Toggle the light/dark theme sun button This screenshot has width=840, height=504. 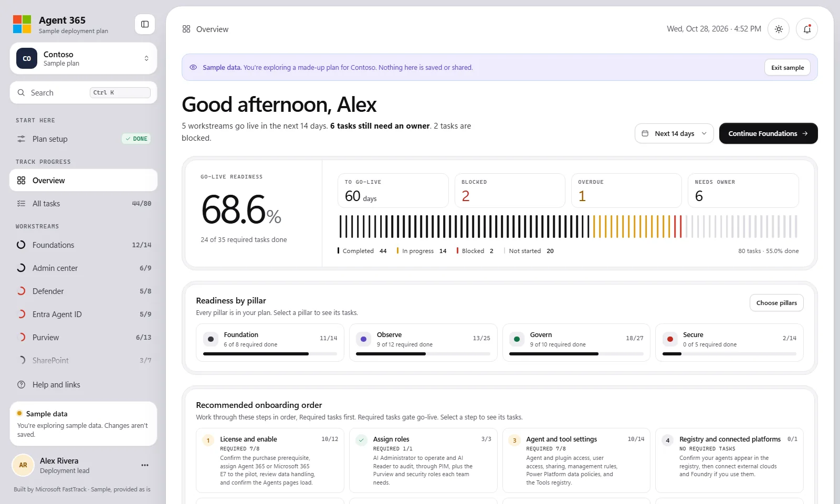779,29
